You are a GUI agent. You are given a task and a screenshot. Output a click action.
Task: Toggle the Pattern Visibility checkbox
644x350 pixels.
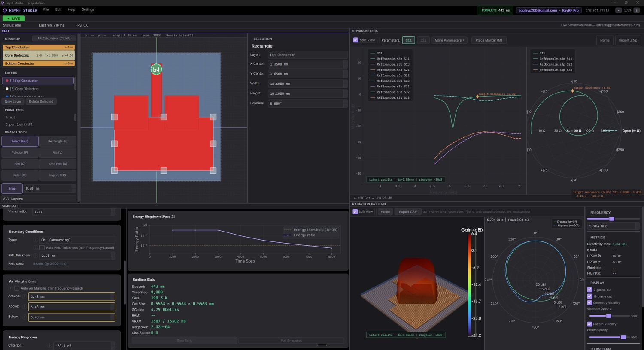[589, 324]
